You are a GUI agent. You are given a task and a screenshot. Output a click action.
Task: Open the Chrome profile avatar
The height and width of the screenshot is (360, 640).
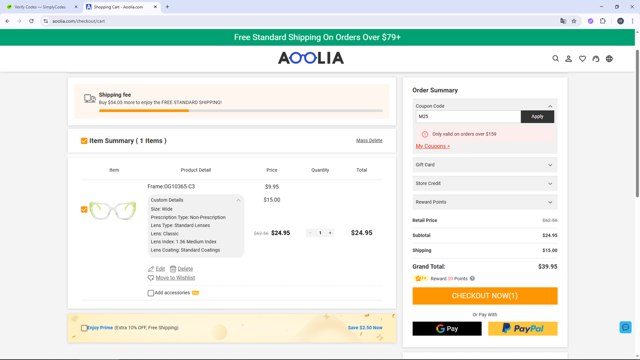(x=620, y=21)
